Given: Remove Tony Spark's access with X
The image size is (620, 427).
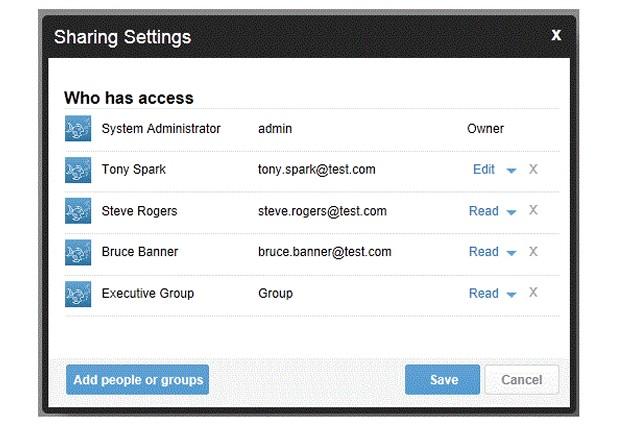Looking at the screenshot, I should pos(533,169).
